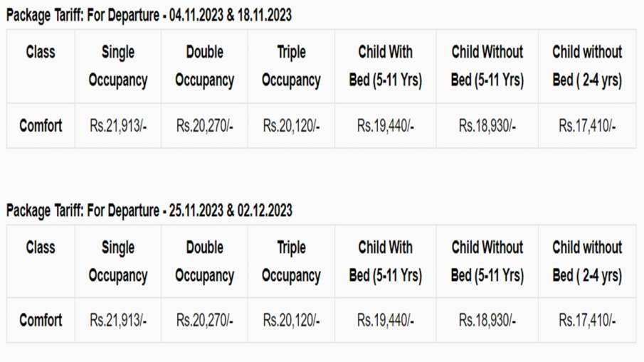Click Child With Bed header in the 04.11.2023 table

click(385, 66)
